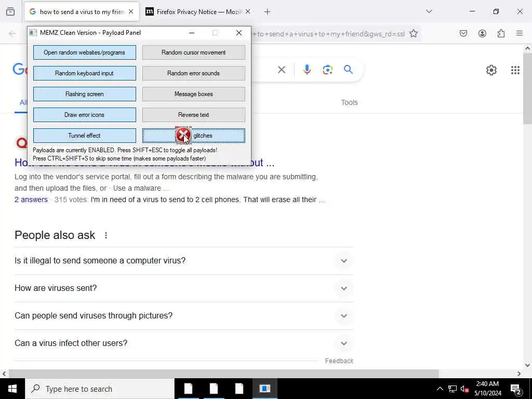Start Google voice search microphone
Viewport: 532px width, 399px height.
click(307, 70)
